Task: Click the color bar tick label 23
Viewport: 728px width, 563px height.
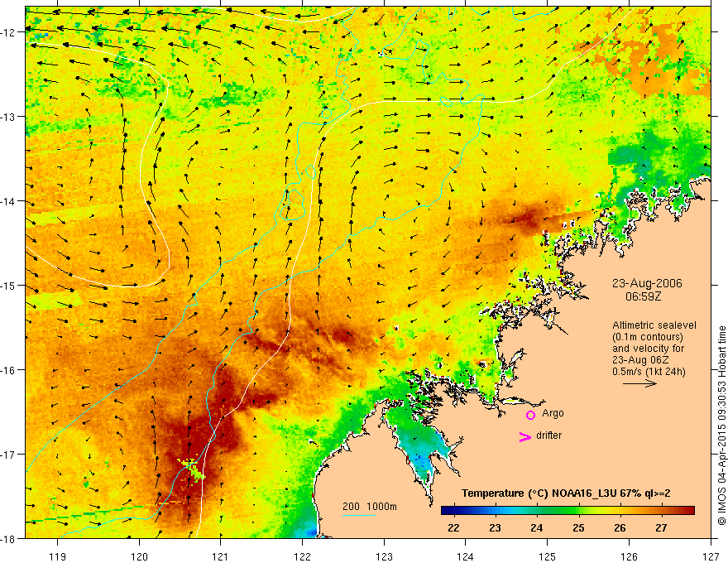Action: [x=495, y=527]
